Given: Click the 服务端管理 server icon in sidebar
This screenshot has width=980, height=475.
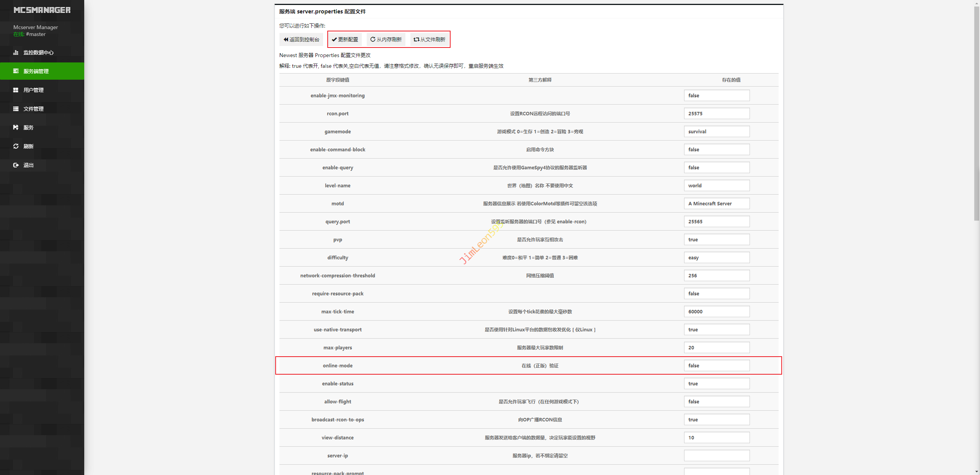Looking at the screenshot, I should (x=16, y=71).
